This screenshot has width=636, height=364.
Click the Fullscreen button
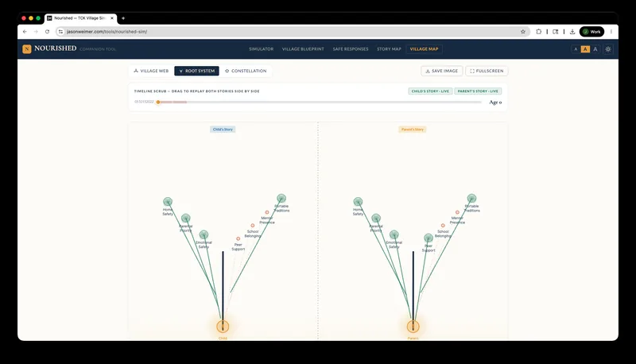click(487, 71)
